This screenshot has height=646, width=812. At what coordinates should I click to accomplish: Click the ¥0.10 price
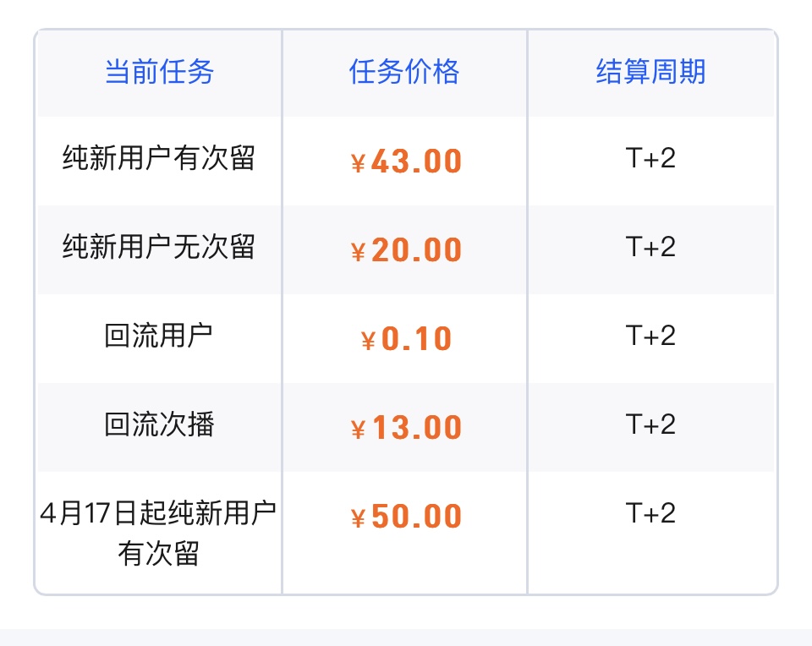tap(406, 339)
